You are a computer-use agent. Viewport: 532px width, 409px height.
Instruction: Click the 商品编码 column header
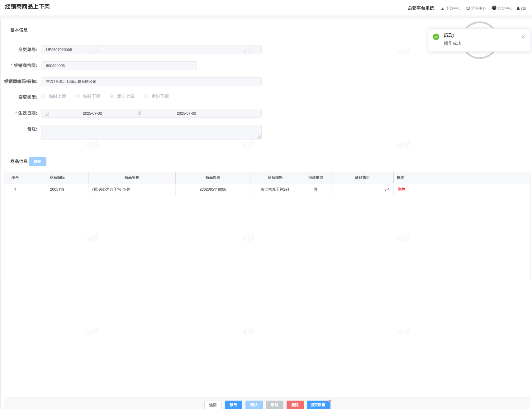click(x=57, y=178)
